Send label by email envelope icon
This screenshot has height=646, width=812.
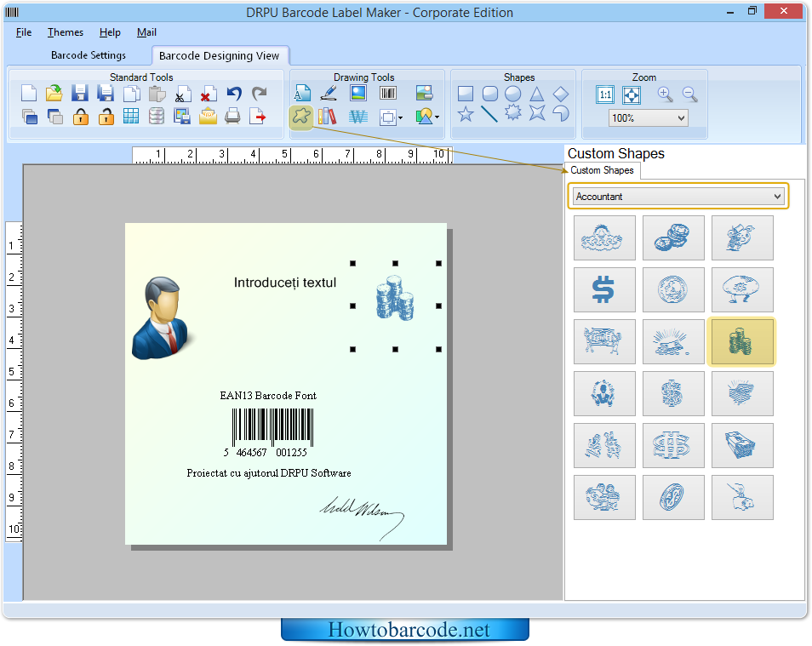coord(208,116)
